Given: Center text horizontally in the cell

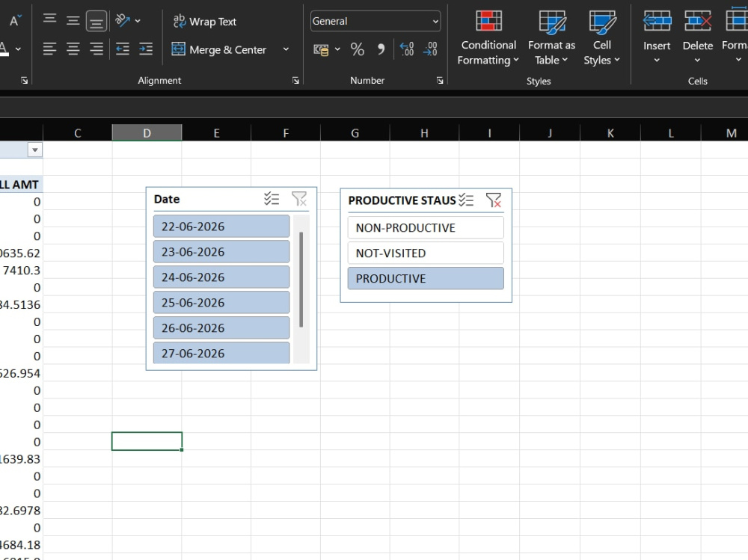Looking at the screenshot, I should [73, 49].
